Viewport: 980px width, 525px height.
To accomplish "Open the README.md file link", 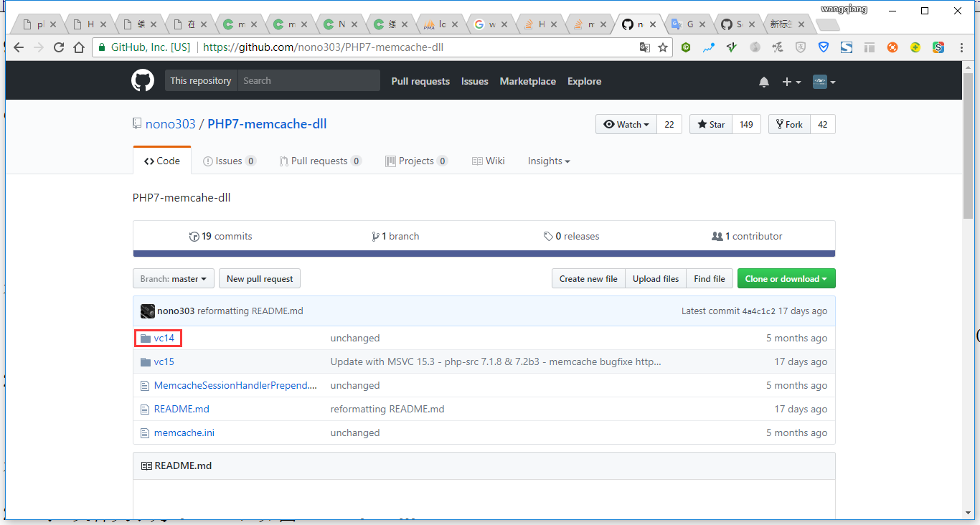I will click(x=182, y=409).
